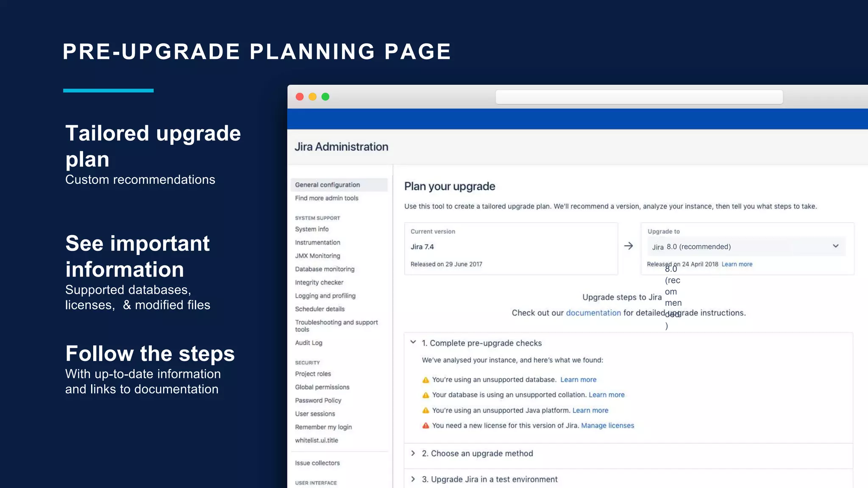Open Global permissions in the sidebar
This screenshot has height=488, width=868.
point(322,387)
